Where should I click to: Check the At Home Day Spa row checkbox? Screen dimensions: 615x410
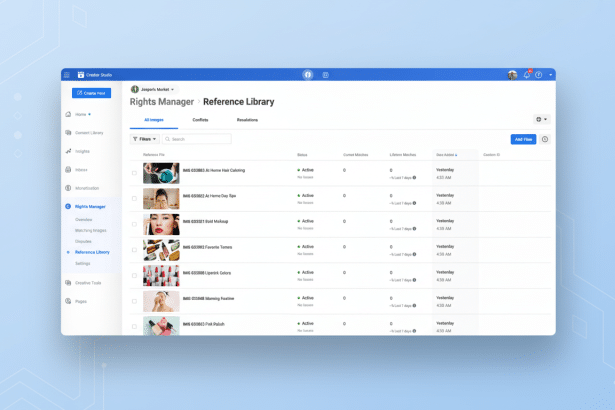[x=134, y=199]
